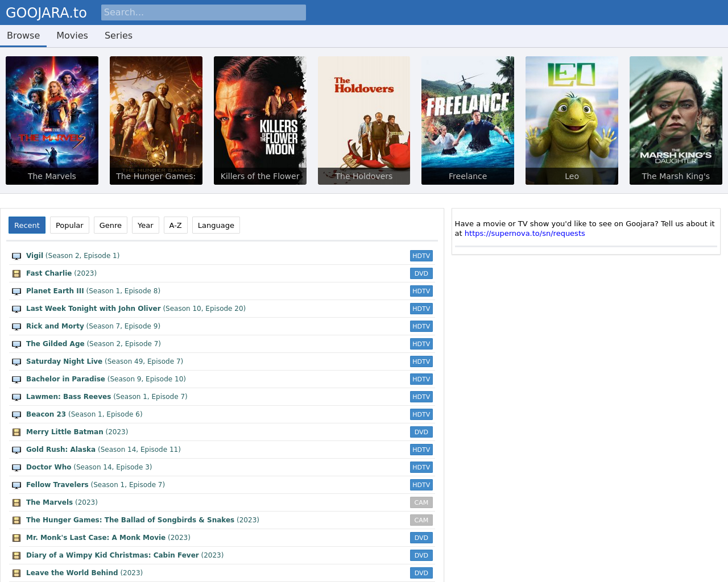Click the DVD badge on Fast Charlie row

421,273
